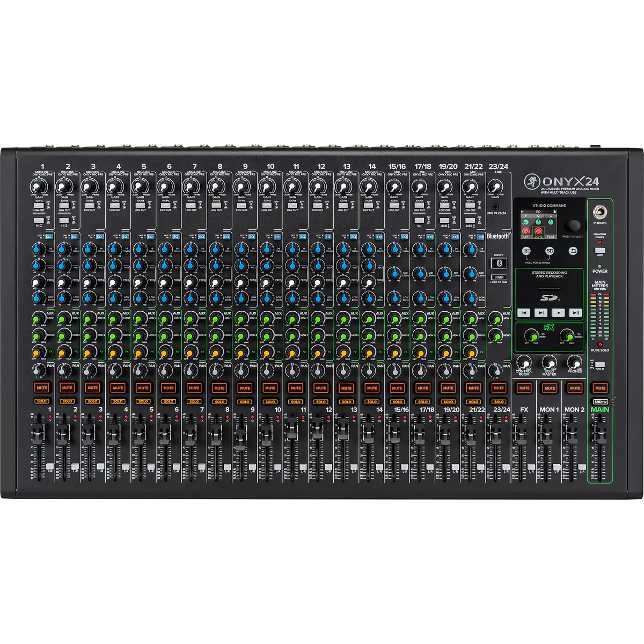Click the blue HI 12kHz knob on channel 6
The image size is (644, 644).
tap(164, 248)
